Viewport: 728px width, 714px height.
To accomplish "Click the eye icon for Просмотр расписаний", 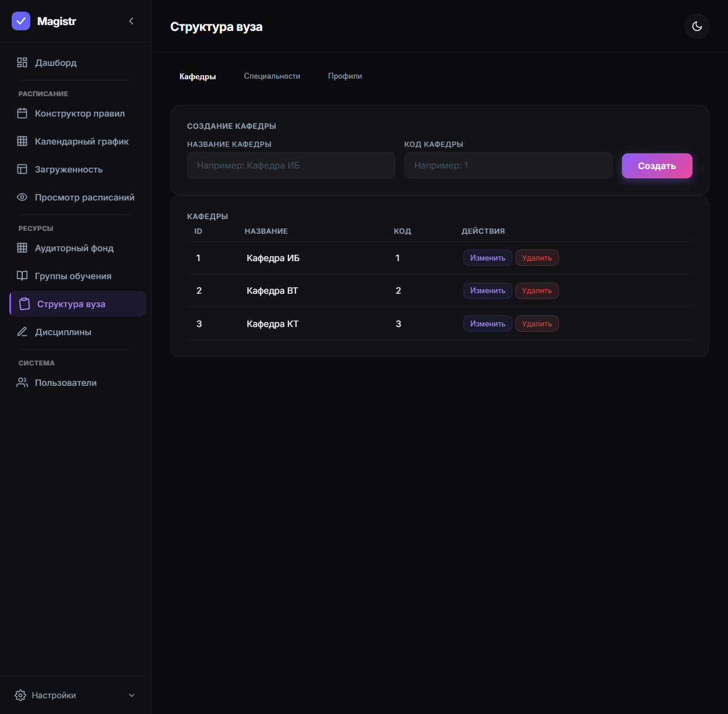I will click(22, 197).
